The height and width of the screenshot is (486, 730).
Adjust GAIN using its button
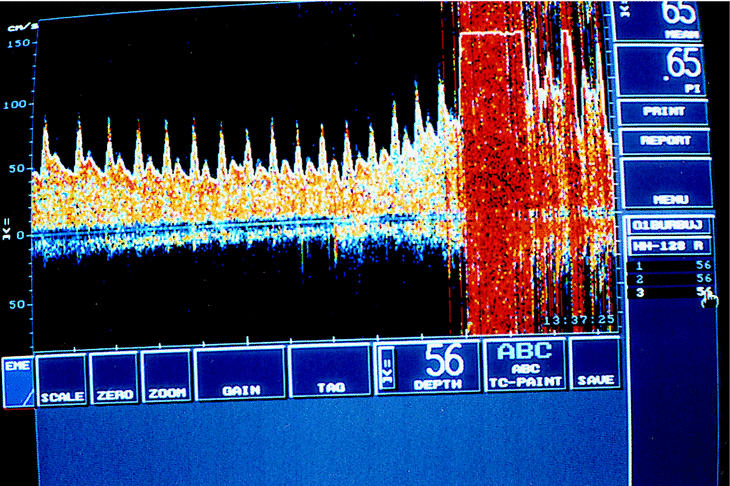(x=239, y=375)
